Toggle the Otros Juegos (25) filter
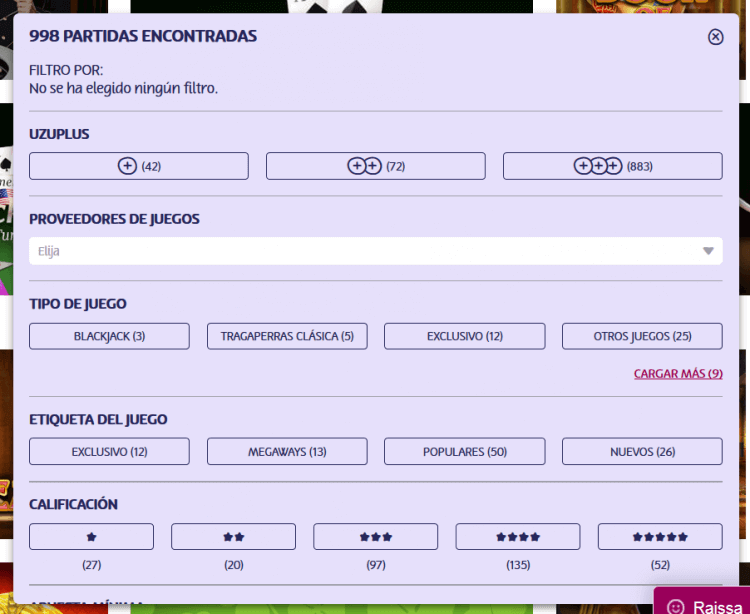 (x=642, y=336)
